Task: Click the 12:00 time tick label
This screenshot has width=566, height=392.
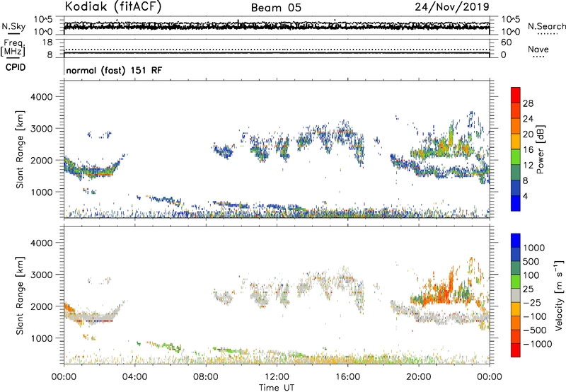Action: click(277, 377)
